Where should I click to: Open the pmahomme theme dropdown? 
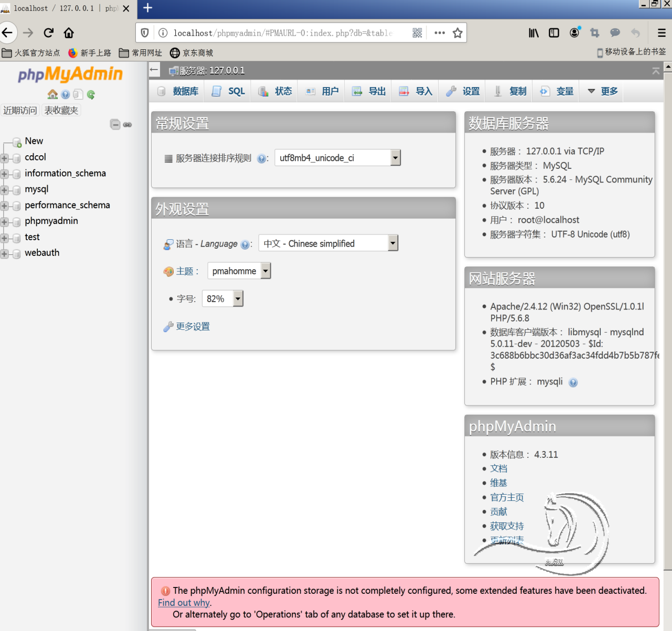click(239, 271)
